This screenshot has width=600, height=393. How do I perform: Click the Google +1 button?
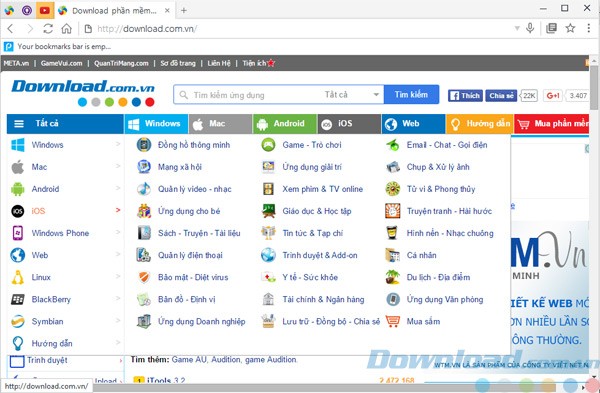553,95
